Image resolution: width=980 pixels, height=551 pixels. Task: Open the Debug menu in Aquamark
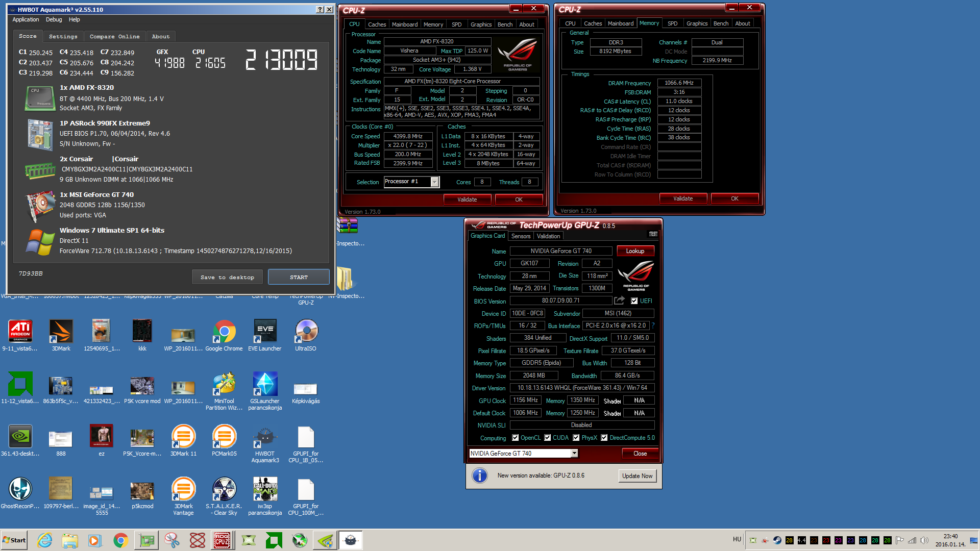click(x=54, y=19)
